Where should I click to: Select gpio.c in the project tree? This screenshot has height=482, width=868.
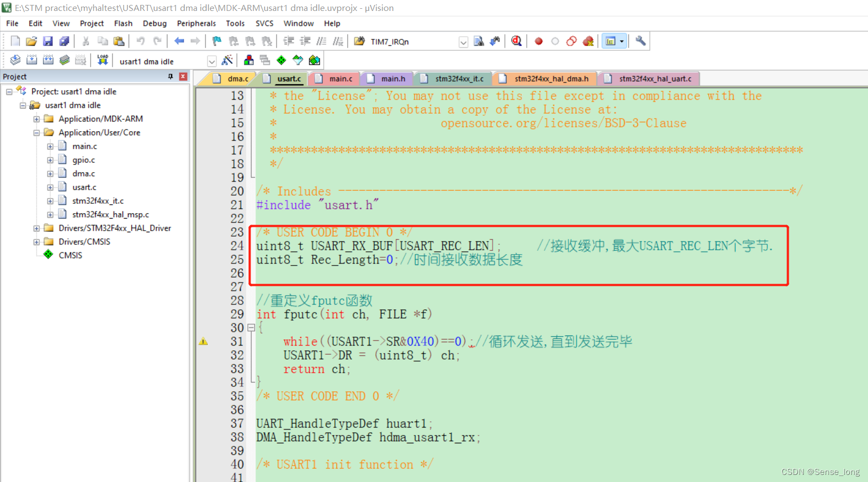(x=84, y=160)
